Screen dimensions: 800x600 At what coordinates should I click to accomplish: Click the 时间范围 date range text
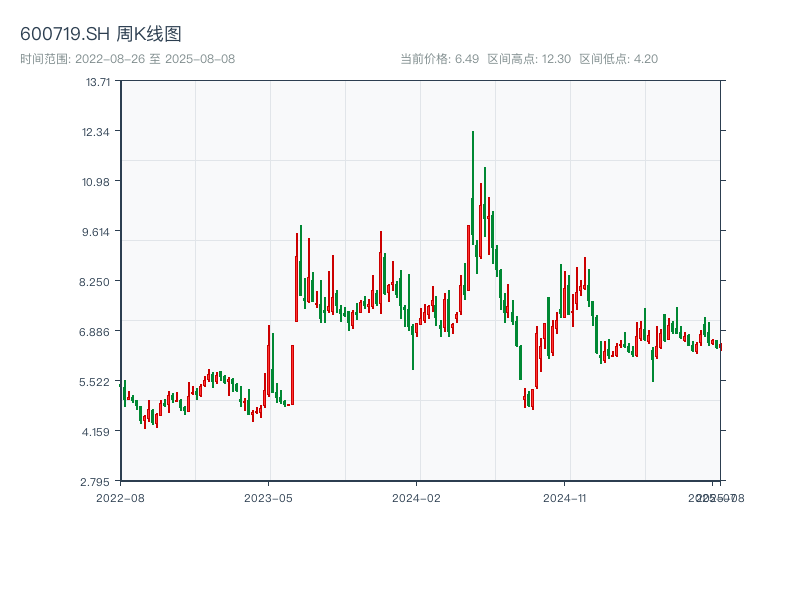[x=127, y=59]
